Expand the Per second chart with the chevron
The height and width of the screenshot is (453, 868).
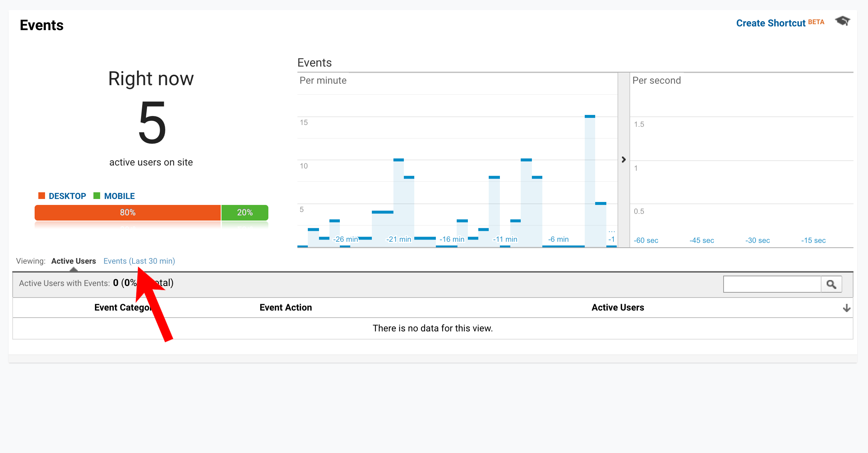point(623,160)
